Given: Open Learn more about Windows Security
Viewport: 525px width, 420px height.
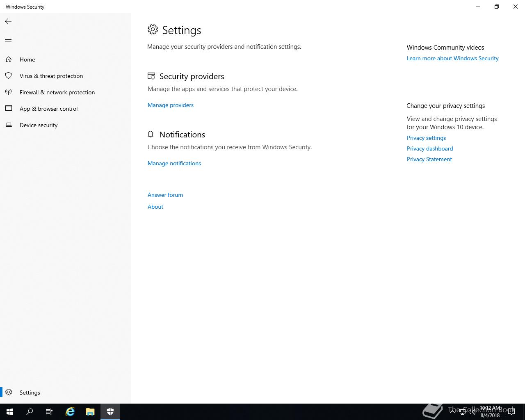Looking at the screenshot, I should [453, 58].
